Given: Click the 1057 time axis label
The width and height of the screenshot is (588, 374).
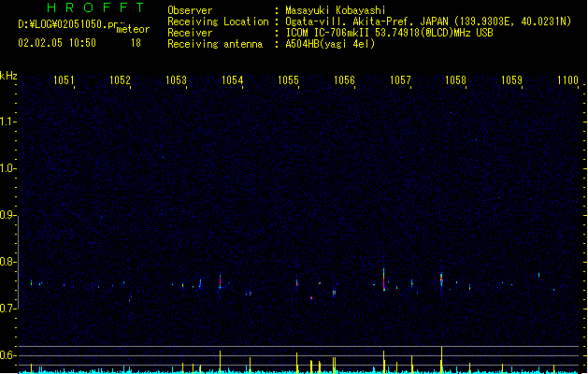Looking at the screenshot, I should 400,80.
